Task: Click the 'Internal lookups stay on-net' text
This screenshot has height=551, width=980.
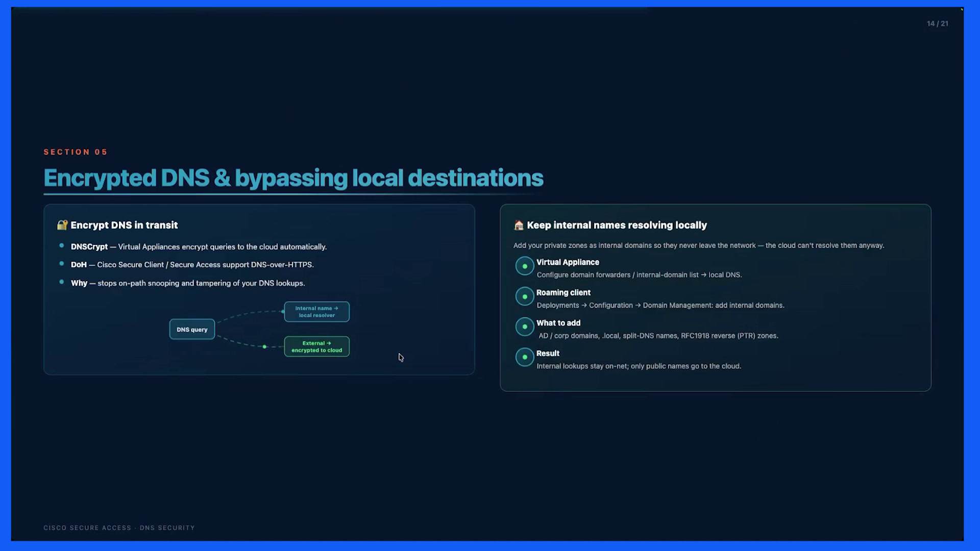Action: pos(639,366)
